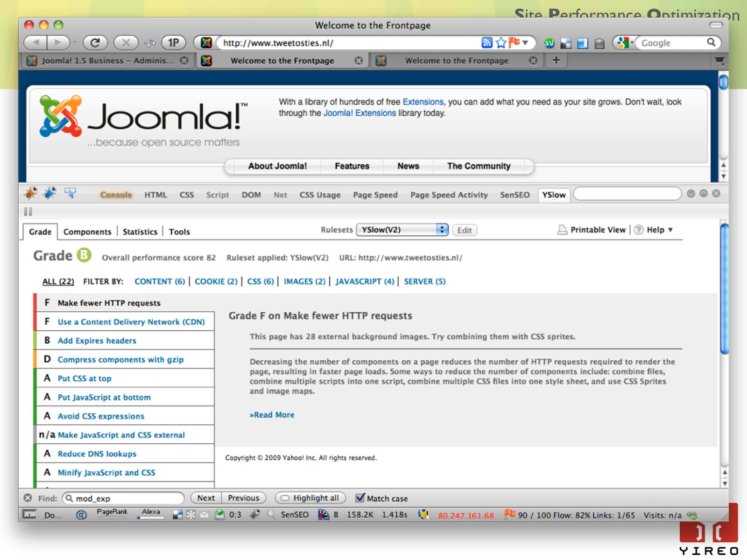Subscribe via the RSS feed icon
The width and height of the screenshot is (747, 560).
click(x=487, y=43)
